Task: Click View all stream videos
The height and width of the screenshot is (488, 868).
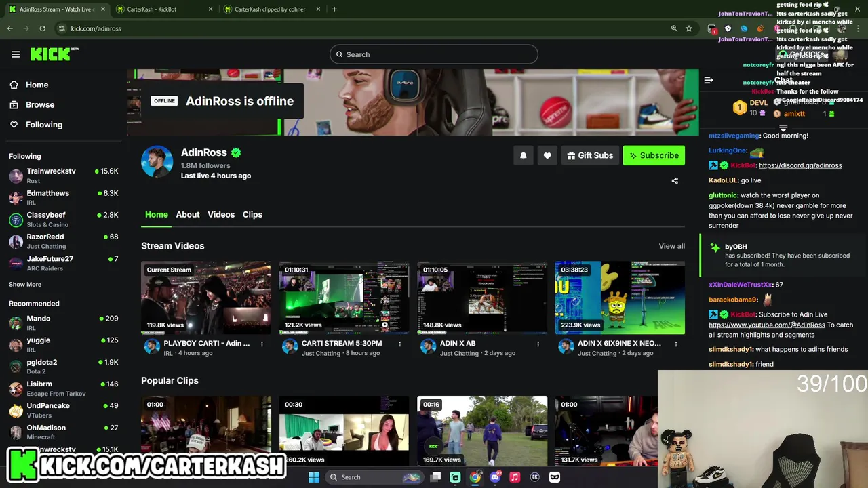Action: tap(671, 246)
